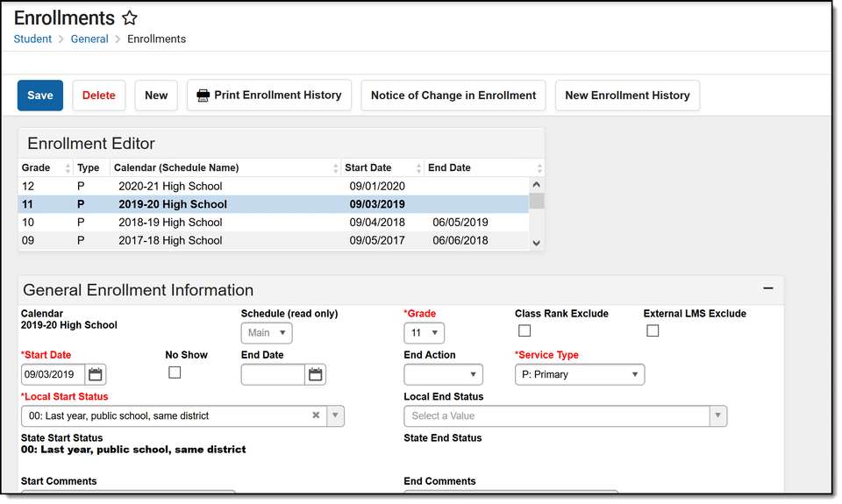Image resolution: width=842 pixels, height=504 pixels.
Task: Go to Student breadcrumb link
Action: point(32,39)
